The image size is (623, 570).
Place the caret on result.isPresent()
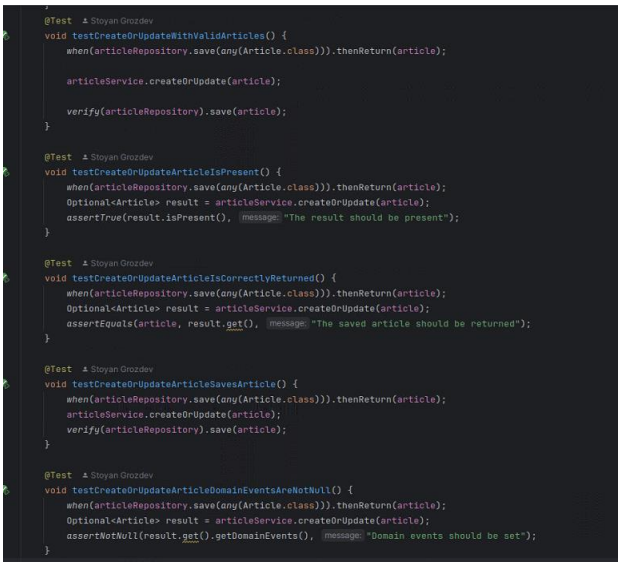(x=176, y=218)
